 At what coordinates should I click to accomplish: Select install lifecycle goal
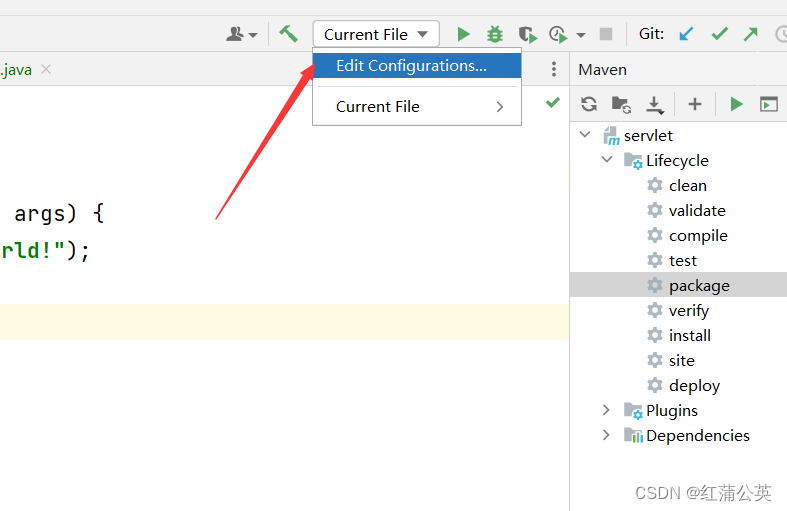coord(690,336)
